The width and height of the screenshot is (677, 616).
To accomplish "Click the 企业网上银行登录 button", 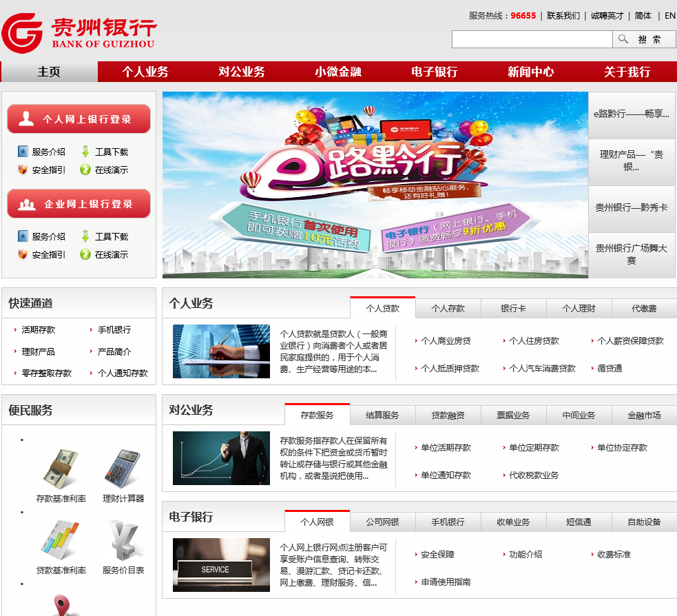I will pos(79,203).
